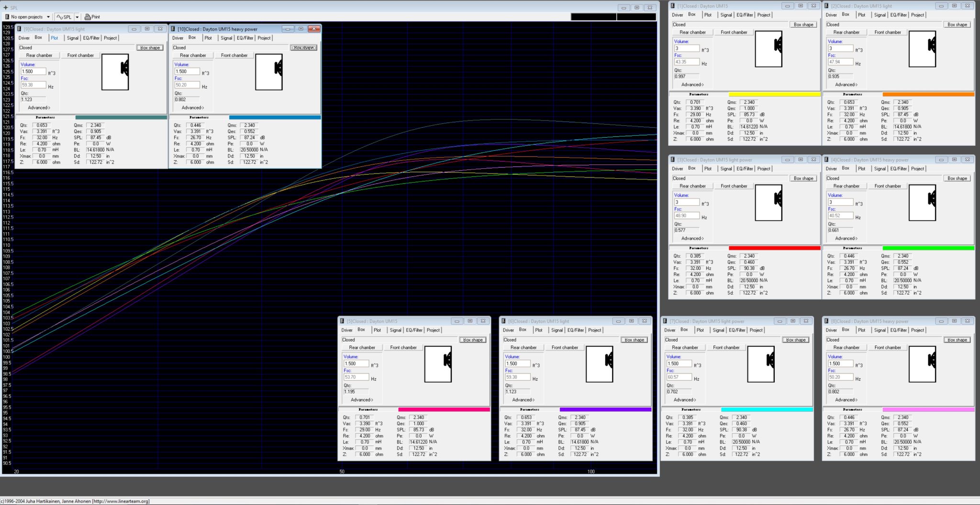Maximize the [3]Closed Dayton UM15 light power window
Screen dimensions: 980x505
[800, 160]
